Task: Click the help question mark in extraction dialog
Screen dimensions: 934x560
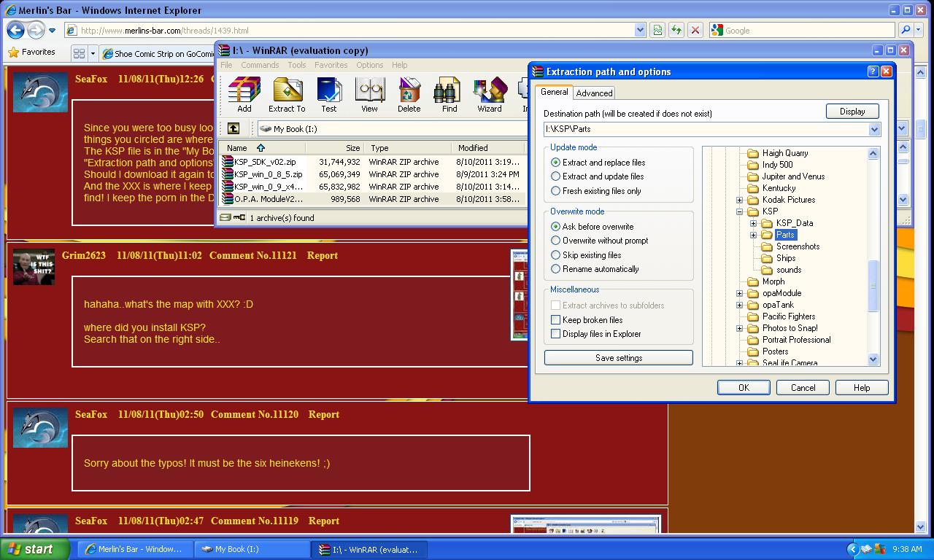Action: [873, 71]
